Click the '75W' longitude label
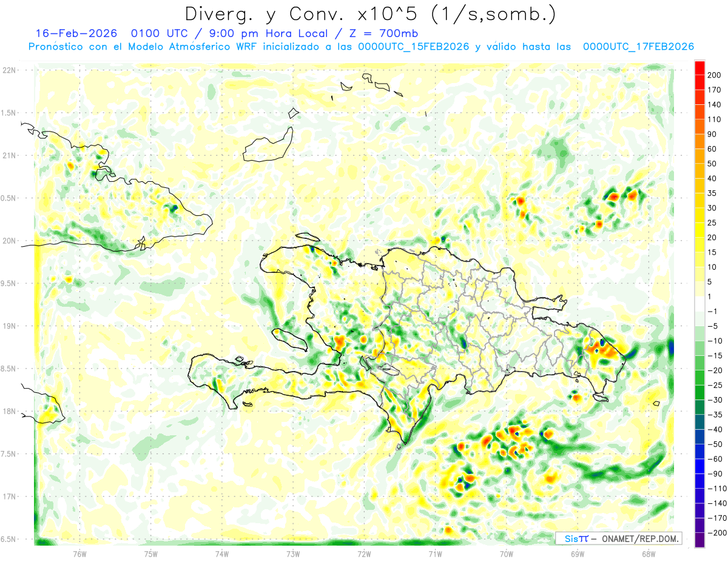728x562 pixels. point(151,554)
